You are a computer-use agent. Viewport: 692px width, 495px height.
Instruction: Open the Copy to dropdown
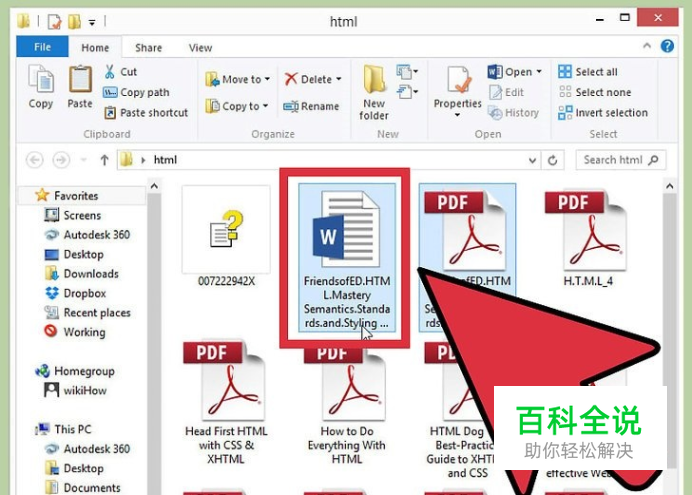[x=237, y=106]
